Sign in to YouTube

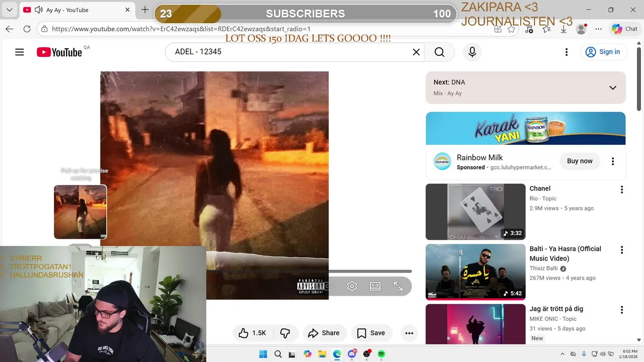tap(603, 52)
